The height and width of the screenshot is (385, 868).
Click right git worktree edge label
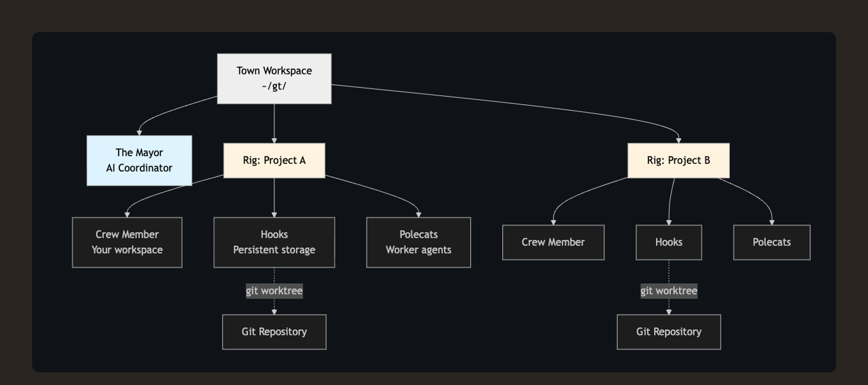tap(669, 291)
